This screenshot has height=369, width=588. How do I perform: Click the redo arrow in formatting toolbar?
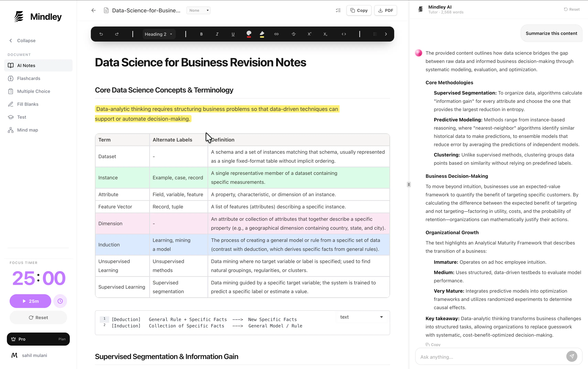point(117,34)
